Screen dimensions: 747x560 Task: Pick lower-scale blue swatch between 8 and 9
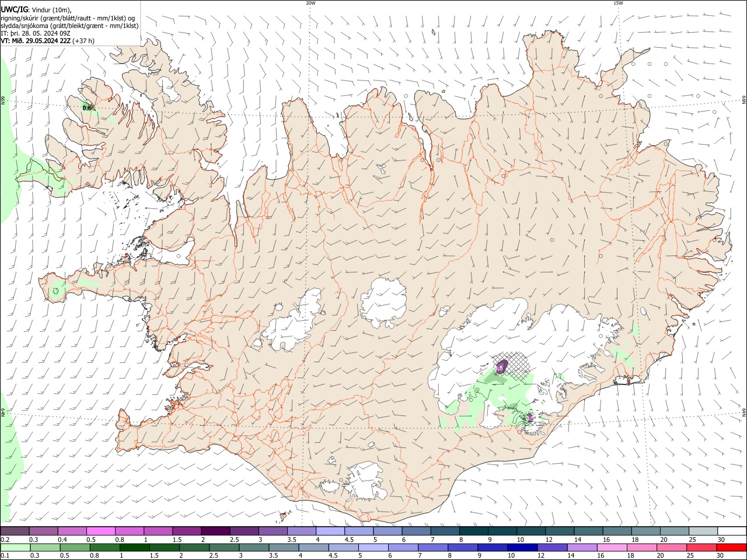[462, 547]
